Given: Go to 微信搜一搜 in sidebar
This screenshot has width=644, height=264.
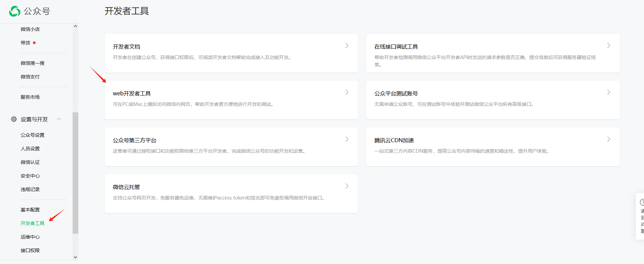Looking at the screenshot, I should pyautogui.click(x=33, y=63).
